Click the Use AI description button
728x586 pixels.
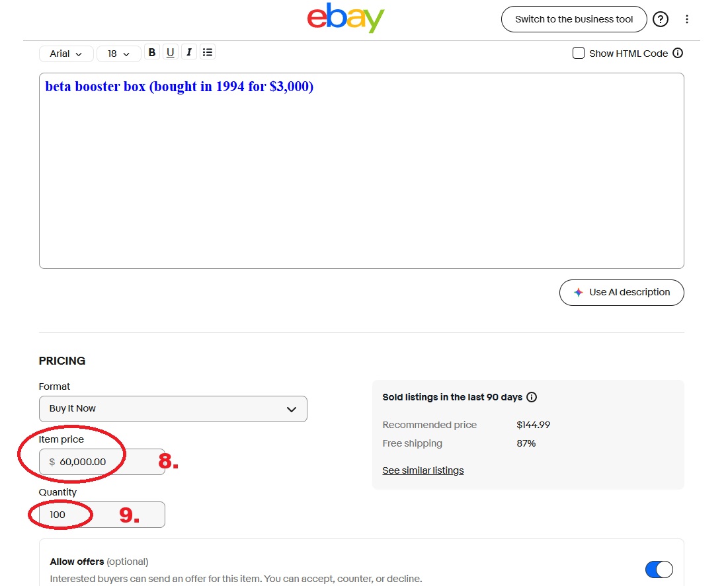point(622,292)
